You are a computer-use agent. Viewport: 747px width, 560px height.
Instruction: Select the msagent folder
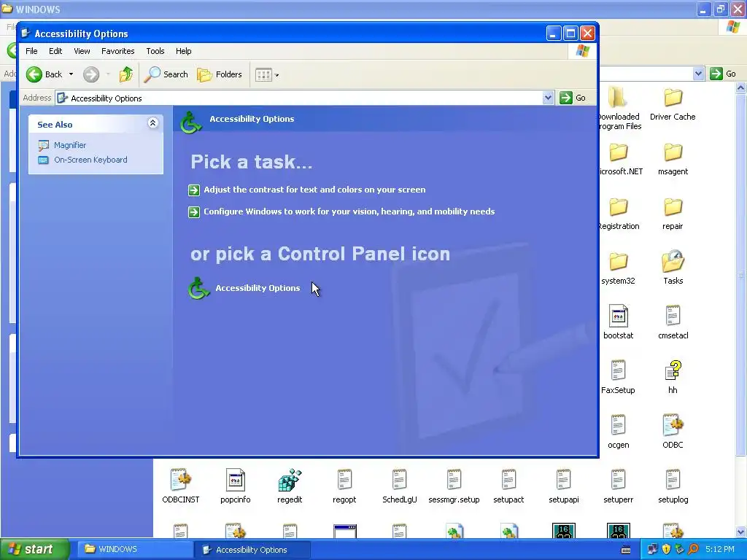[x=673, y=159]
